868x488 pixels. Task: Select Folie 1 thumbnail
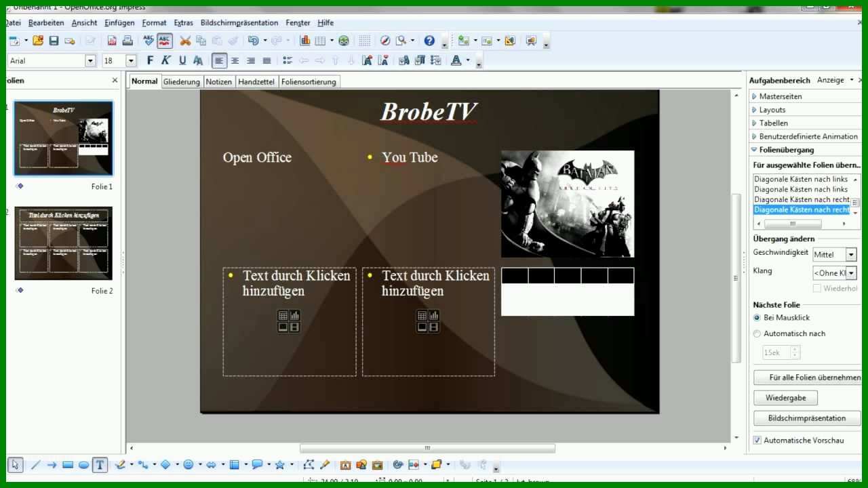point(64,138)
